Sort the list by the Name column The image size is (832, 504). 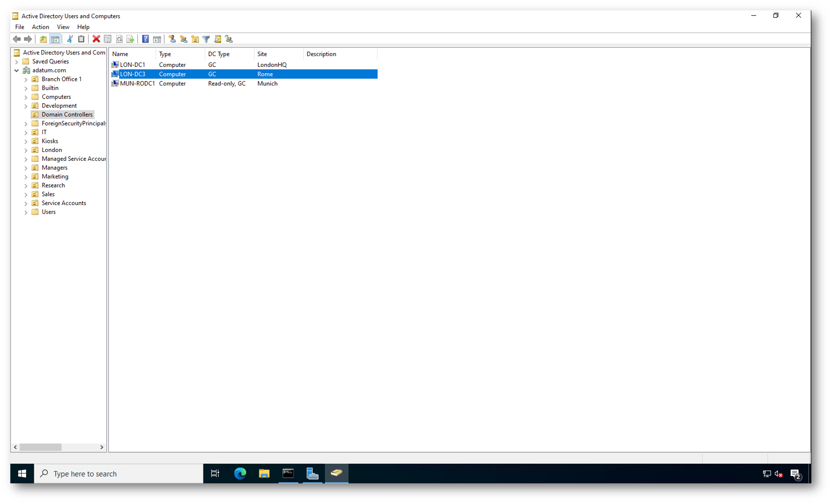click(x=132, y=54)
